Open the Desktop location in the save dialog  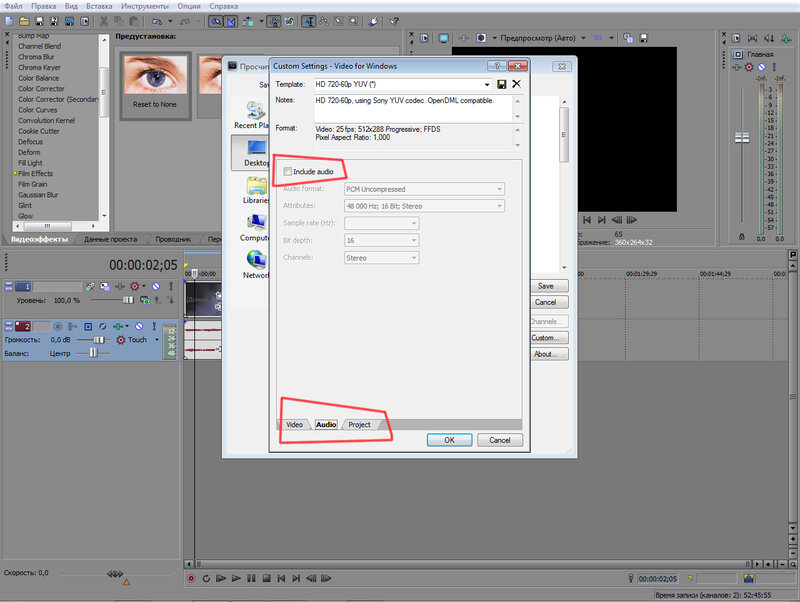click(256, 150)
